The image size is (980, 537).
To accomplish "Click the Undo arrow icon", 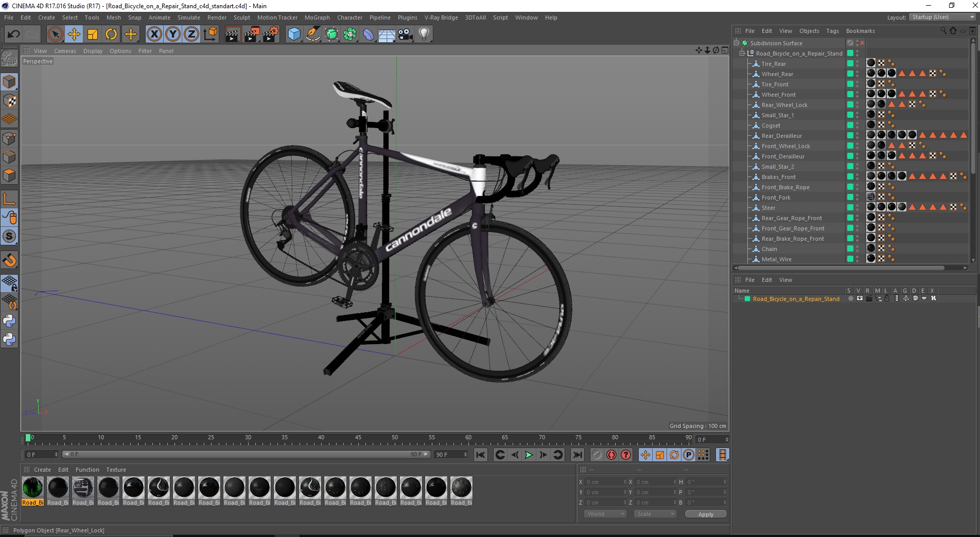I will 14,34.
